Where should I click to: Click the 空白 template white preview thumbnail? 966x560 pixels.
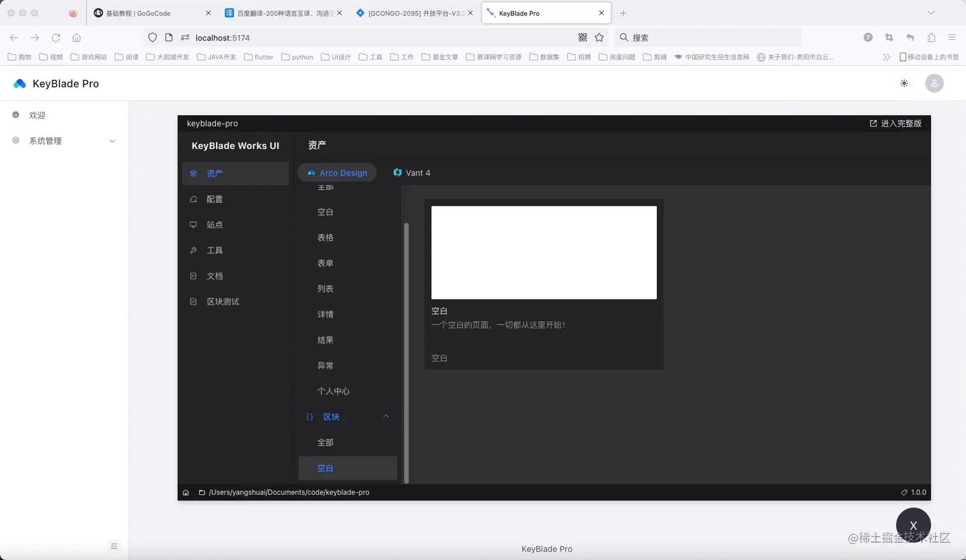[544, 252]
